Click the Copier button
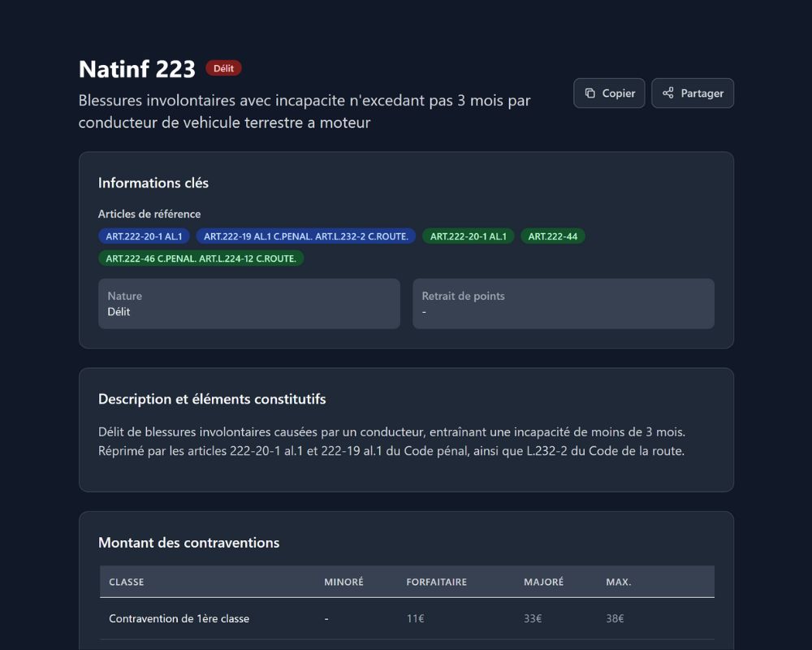Viewport: 812px width, 650px height. coord(609,93)
